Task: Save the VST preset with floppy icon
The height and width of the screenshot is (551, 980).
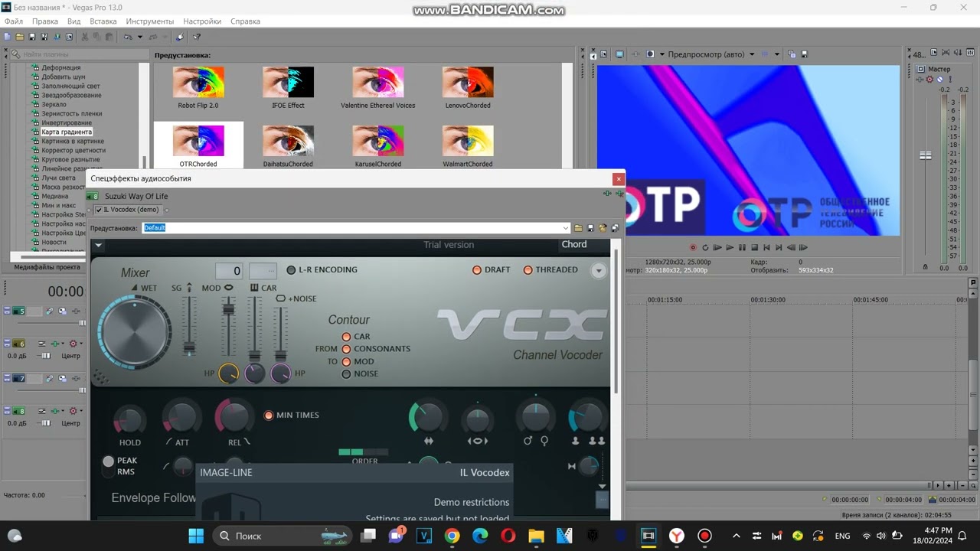Action: [590, 228]
